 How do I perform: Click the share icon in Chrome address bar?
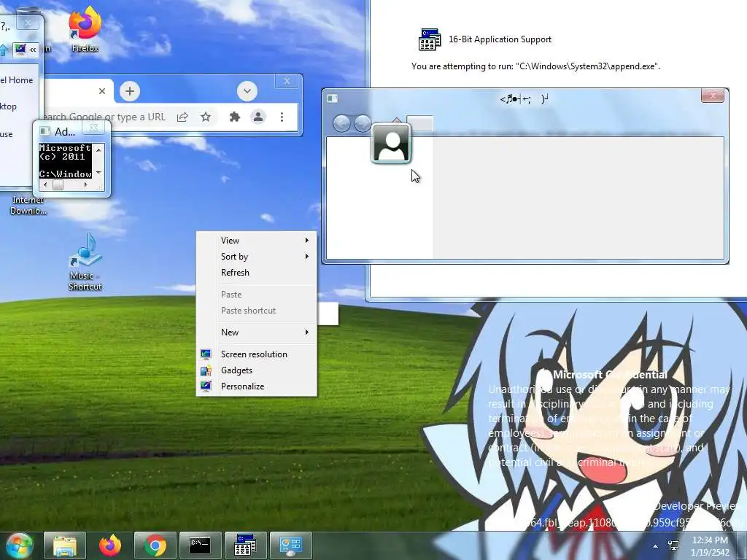[x=182, y=117]
